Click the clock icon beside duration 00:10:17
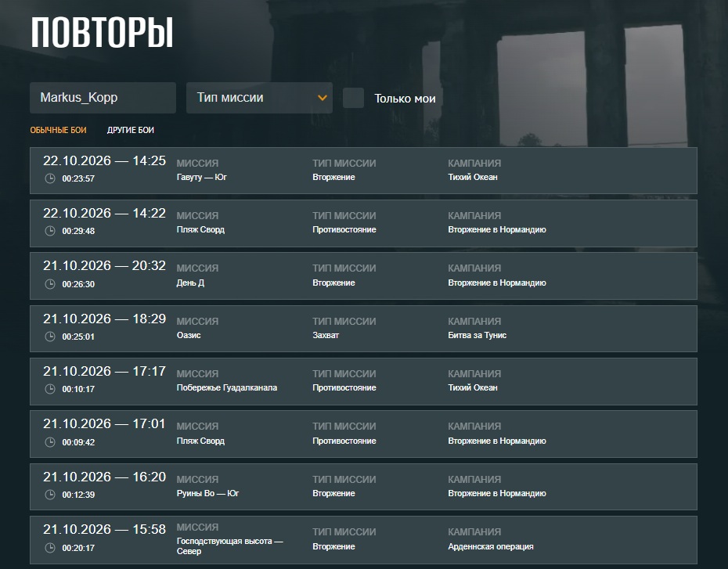The image size is (728, 569). click(49, 389)
